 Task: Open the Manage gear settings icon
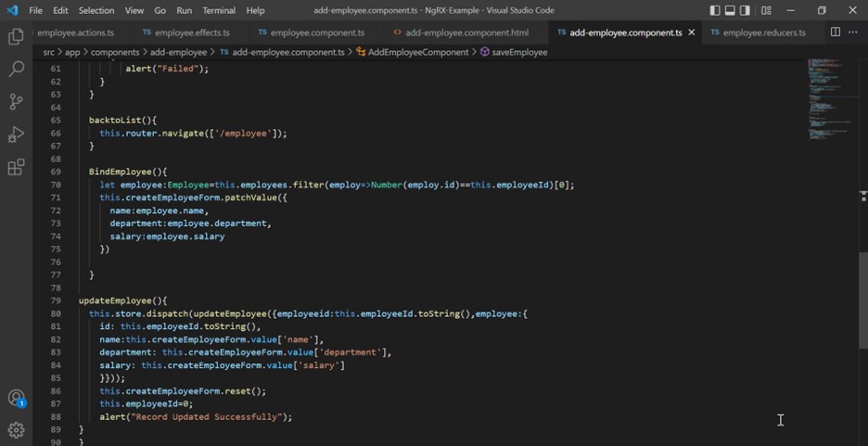click(16, 430)
